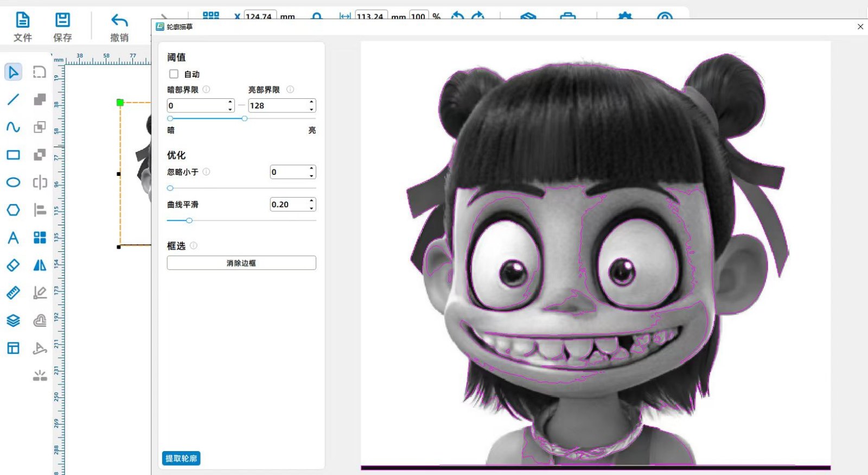Increase 忽略小于 with up arrow

tap(312, 168)
